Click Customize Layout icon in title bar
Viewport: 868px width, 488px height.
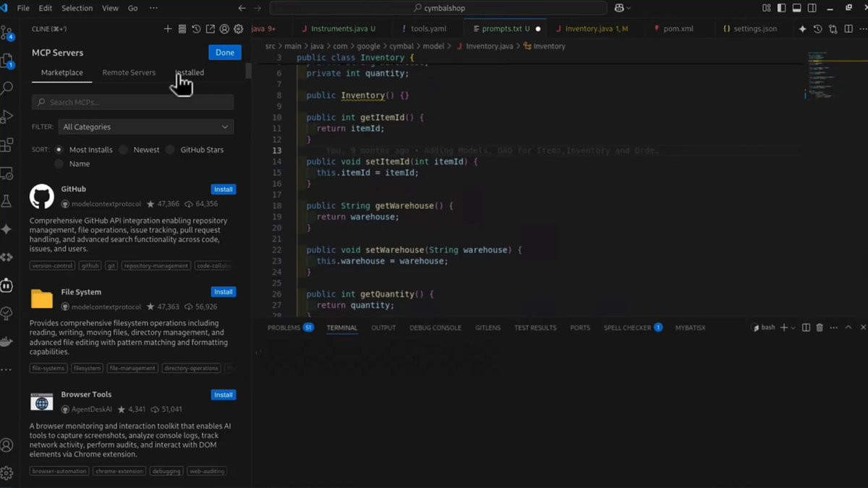coord(767,8)
